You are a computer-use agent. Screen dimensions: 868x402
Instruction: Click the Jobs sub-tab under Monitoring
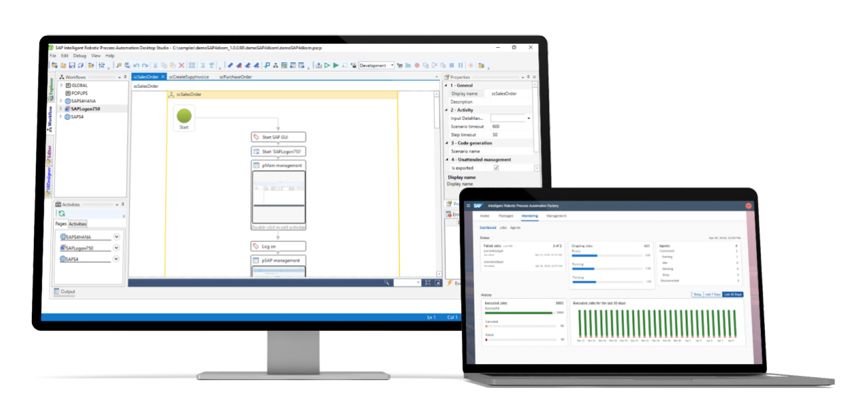tap(503, 227)
